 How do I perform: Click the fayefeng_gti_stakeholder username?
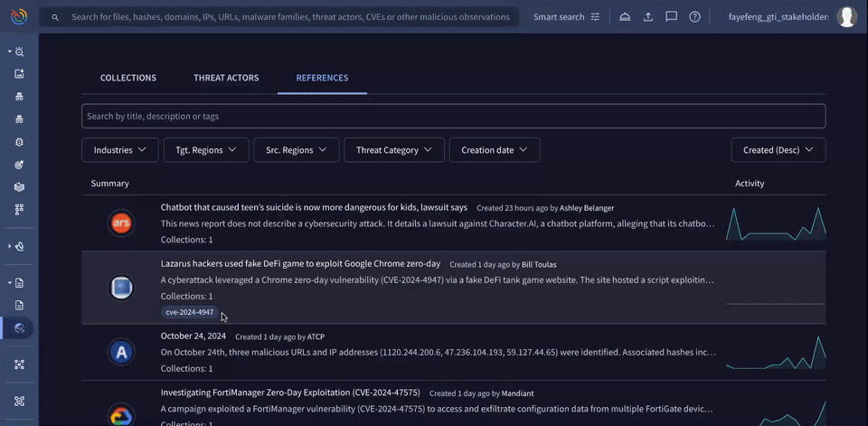coord(778,17)
